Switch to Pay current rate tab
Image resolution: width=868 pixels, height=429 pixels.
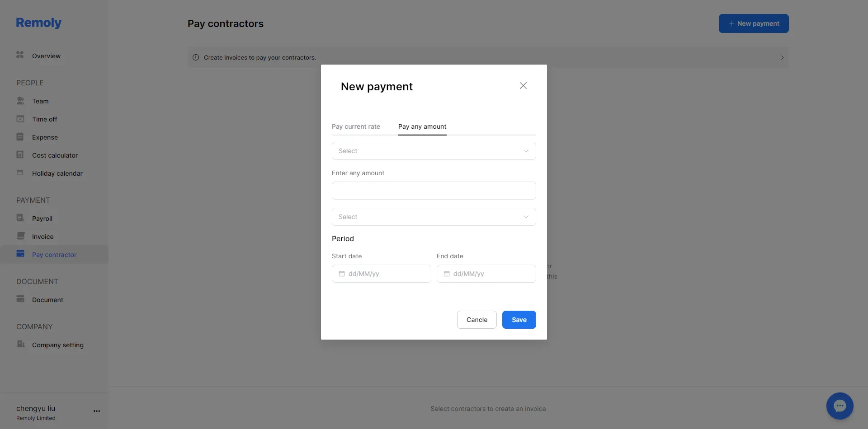[x=356, y=126]
